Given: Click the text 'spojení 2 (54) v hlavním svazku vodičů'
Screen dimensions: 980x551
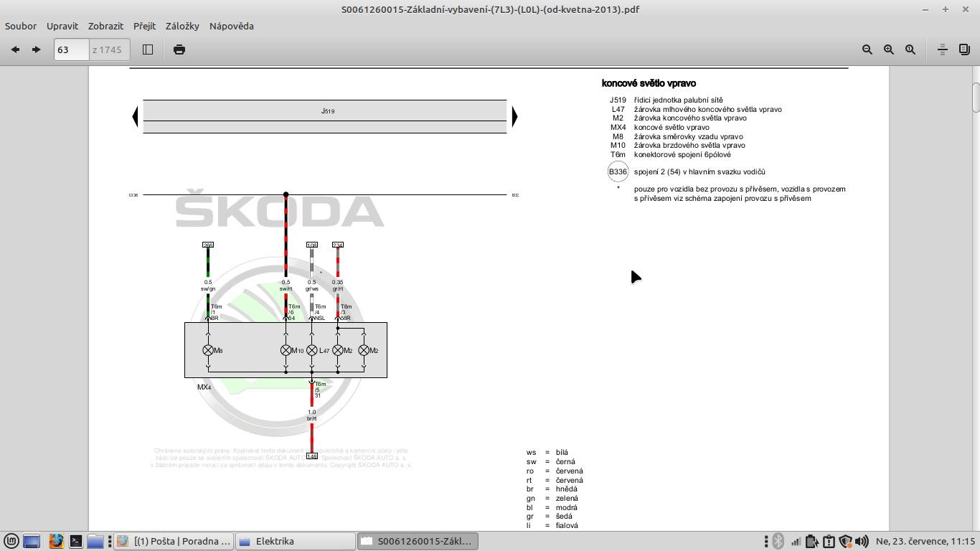Looking at the screenshot, I should 699,172.
